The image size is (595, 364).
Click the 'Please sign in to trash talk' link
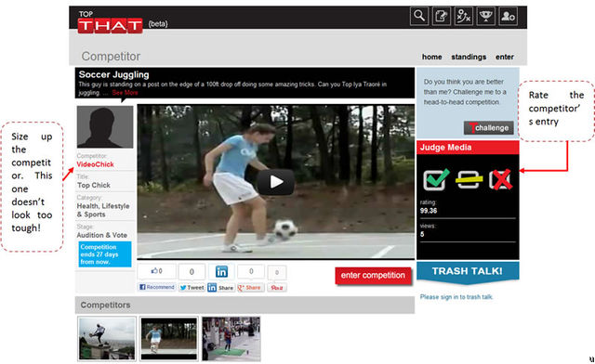pyautogui.click(x=456, y=297)
